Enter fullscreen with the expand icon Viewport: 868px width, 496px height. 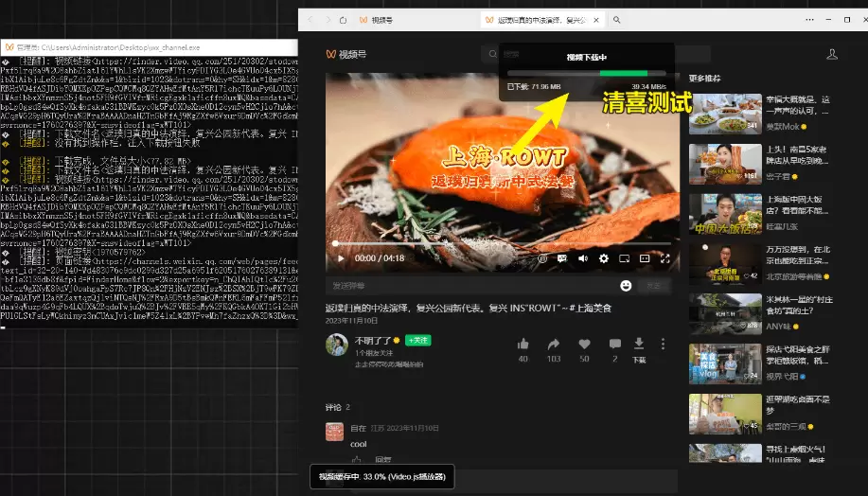665,258
